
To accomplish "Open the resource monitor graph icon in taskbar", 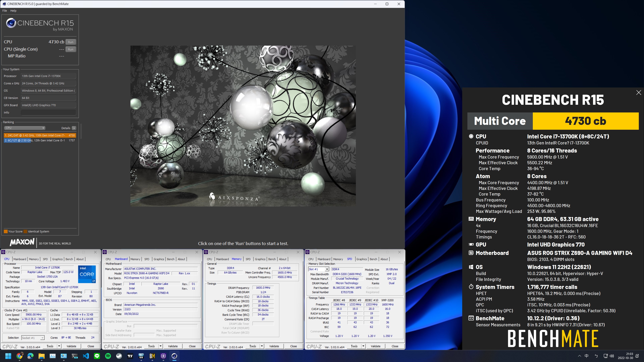I will click(52, 356).
